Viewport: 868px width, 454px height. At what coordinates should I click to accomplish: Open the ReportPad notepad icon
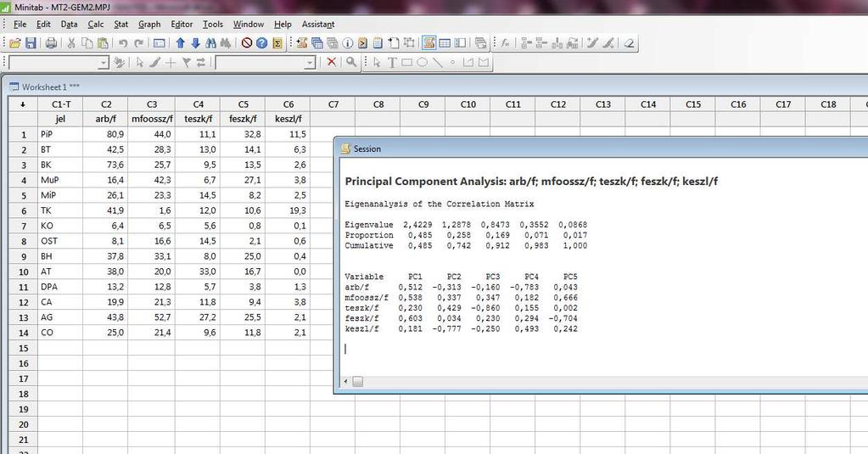click(x=378, y=43)
